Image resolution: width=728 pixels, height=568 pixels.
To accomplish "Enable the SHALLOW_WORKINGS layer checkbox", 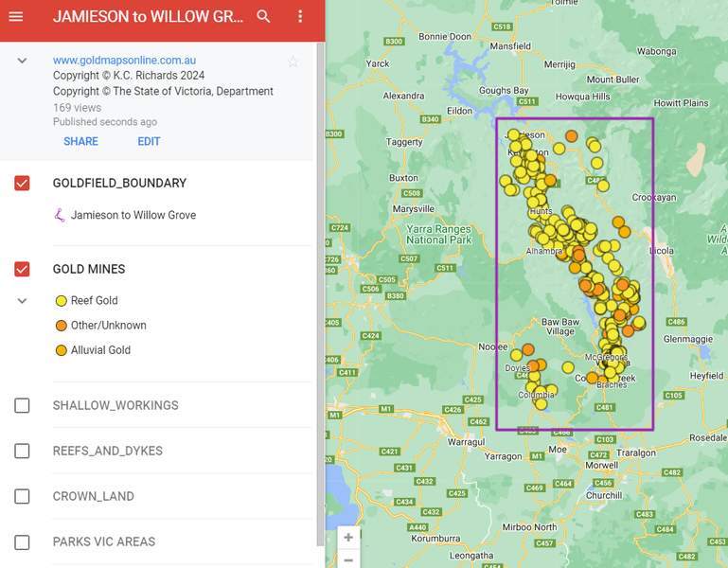I will pos(22,405).
